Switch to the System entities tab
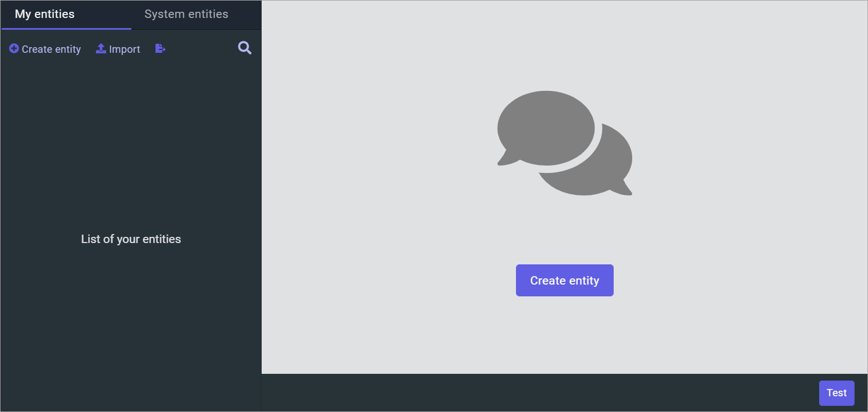This screenshot has height=412, width=868. [186, 14]
